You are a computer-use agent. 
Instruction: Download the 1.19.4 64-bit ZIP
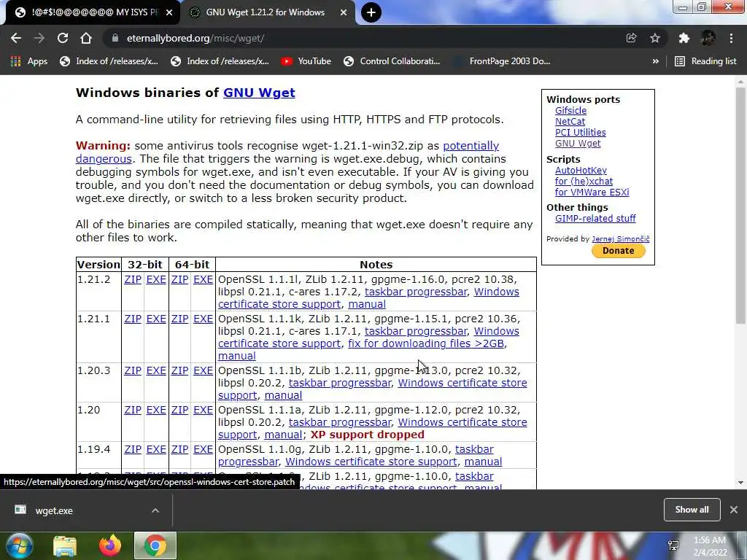pyautogui.click(x=179, y=449)
